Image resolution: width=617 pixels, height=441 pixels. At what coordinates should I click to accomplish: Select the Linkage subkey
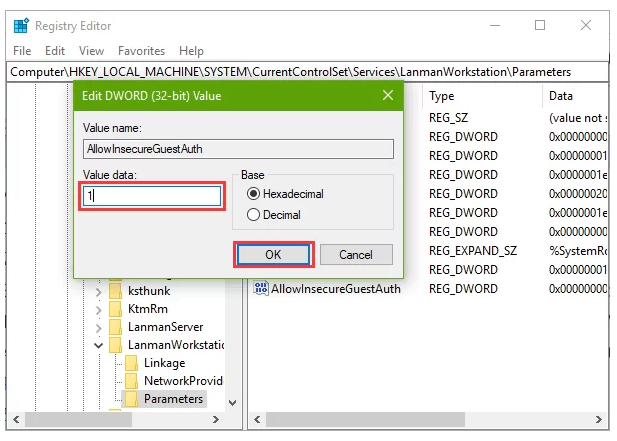coord(164,363)
